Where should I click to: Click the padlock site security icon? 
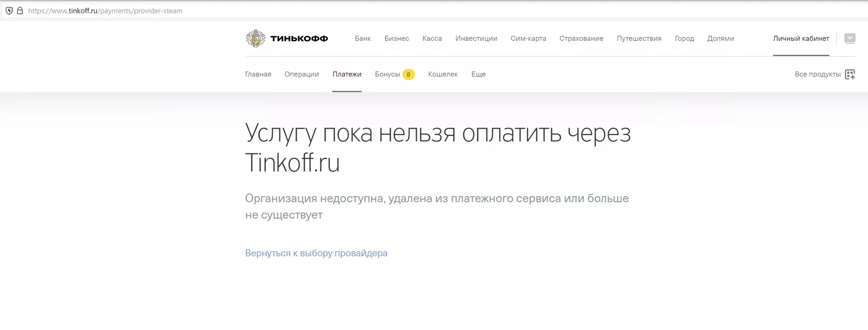[20, 11]
